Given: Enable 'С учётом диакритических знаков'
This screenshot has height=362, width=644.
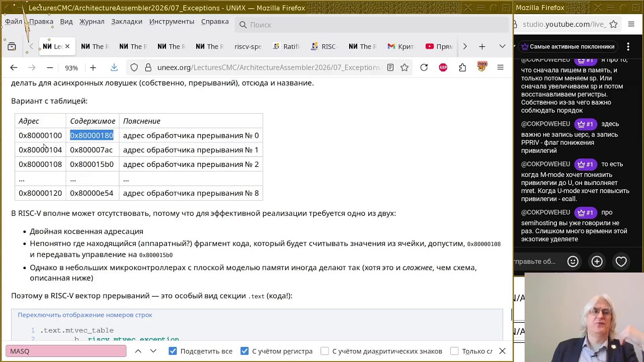Looking at the screenshot, I should click(325, 351).
